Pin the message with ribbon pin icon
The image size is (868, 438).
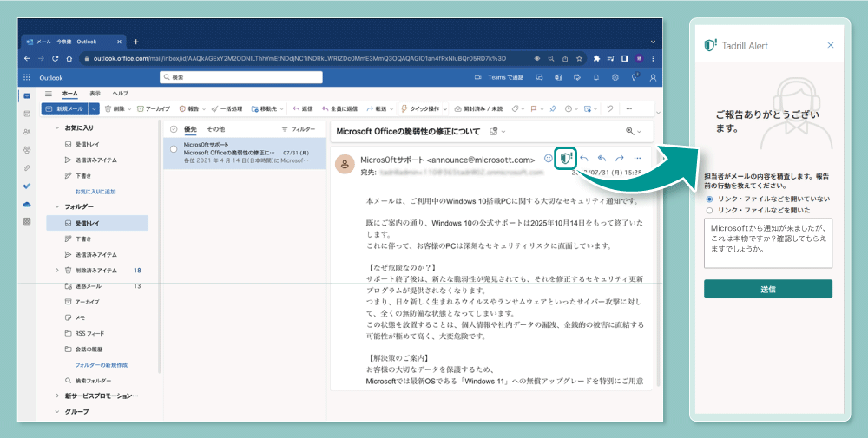tap(552, 109)
